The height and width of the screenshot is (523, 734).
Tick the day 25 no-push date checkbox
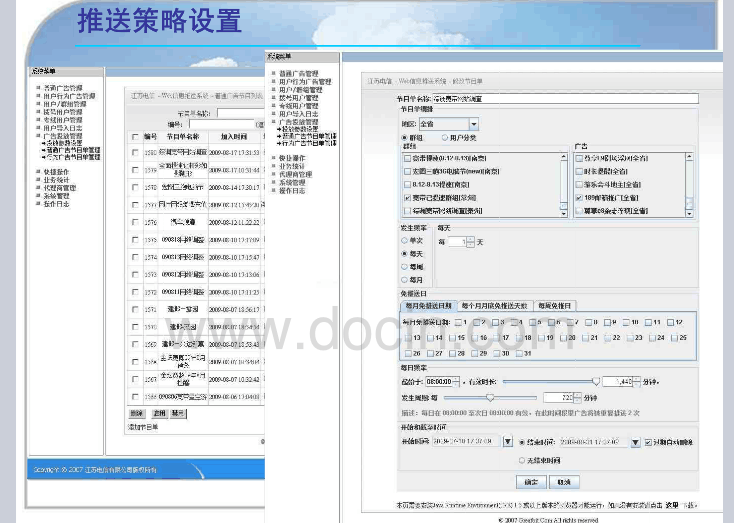coord(674,338)
